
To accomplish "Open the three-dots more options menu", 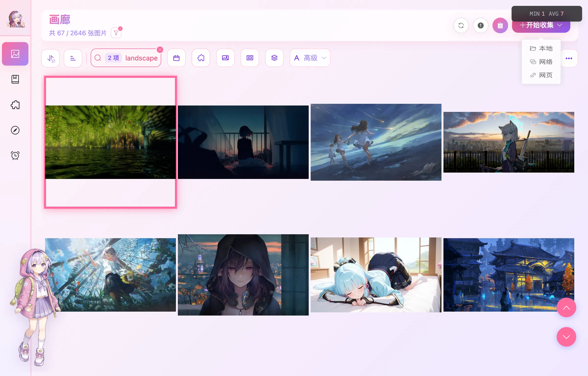I will [x=569, y=58].
